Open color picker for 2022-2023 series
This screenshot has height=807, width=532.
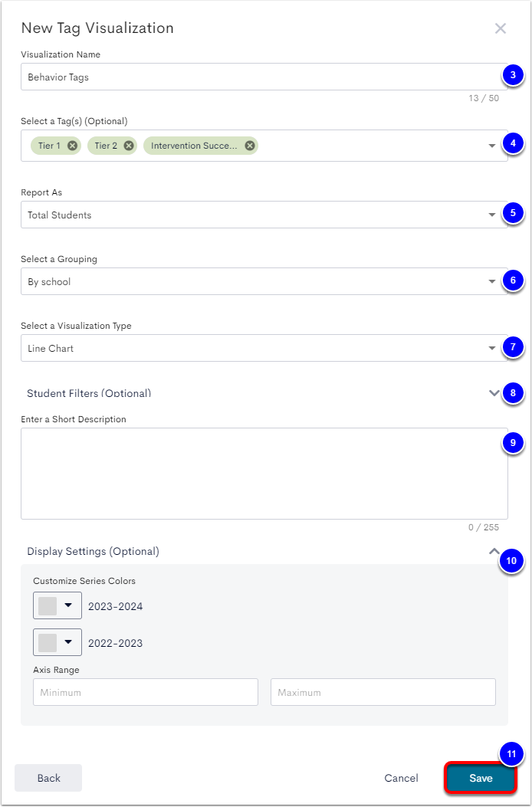(57, 642)
